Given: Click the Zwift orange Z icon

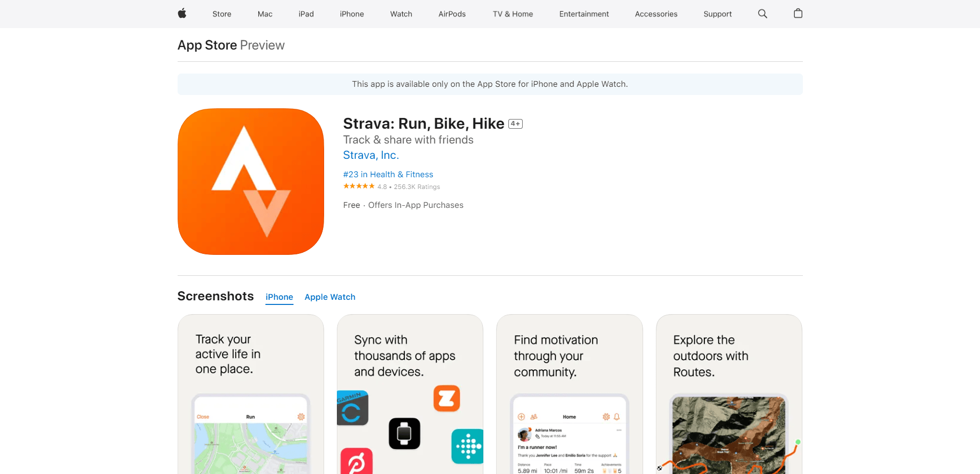Looking at the screenshot, I should pyautogui.click(x=447, y=398).
